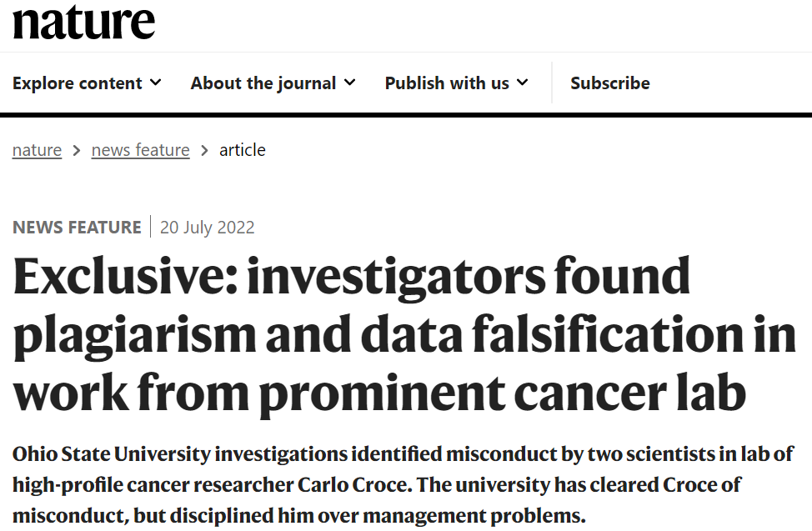Viewport: 812px width, 531px height.
Task: Go to the nature breadcrumb link
Action: point(37,150)
